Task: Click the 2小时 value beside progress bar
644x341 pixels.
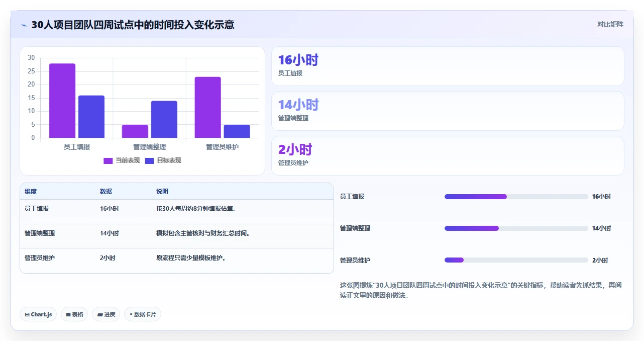Action: [600, 261]
